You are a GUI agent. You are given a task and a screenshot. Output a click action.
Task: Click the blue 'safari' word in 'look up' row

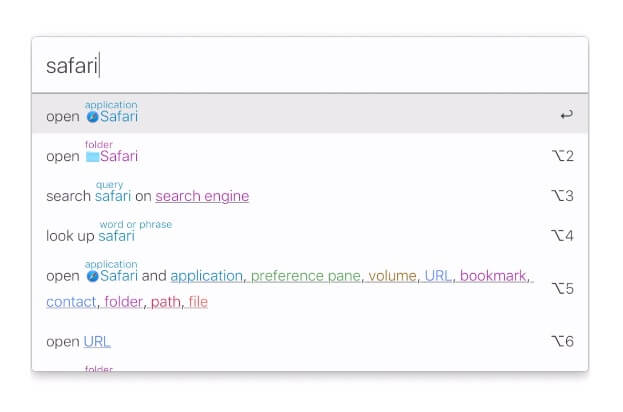(116, 236)
